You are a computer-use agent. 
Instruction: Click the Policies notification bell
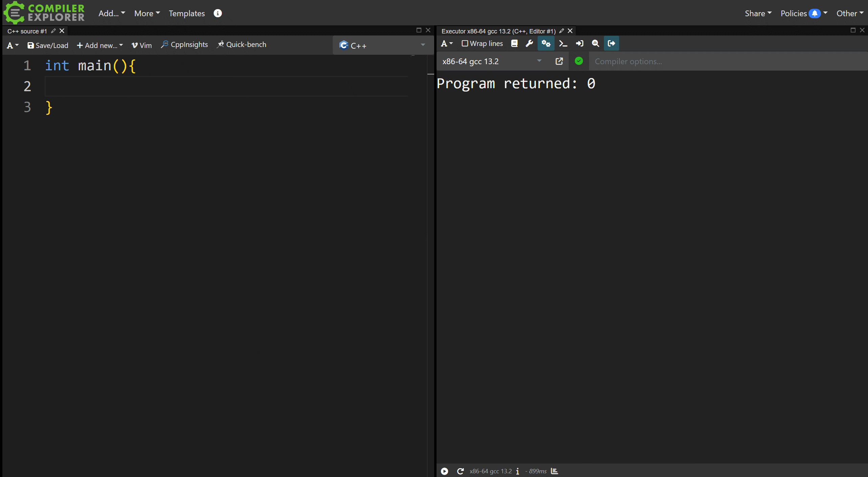(x=815, y=14)
